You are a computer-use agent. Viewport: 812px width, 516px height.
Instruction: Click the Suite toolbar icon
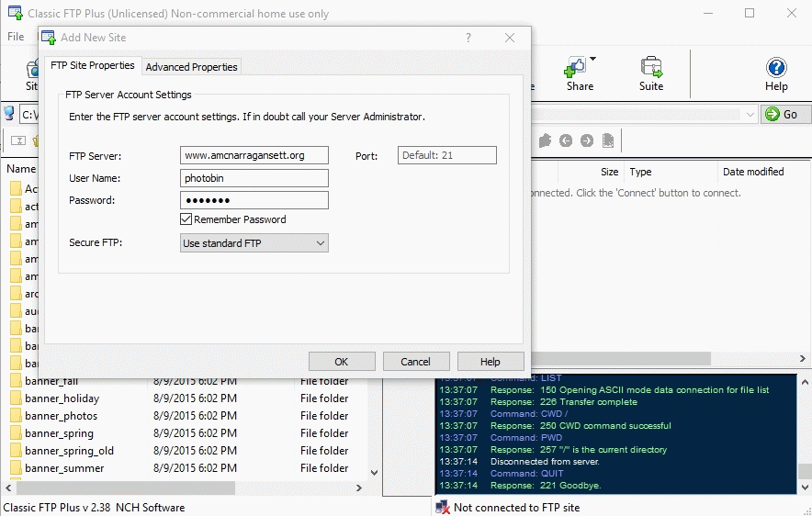(651, 73)
